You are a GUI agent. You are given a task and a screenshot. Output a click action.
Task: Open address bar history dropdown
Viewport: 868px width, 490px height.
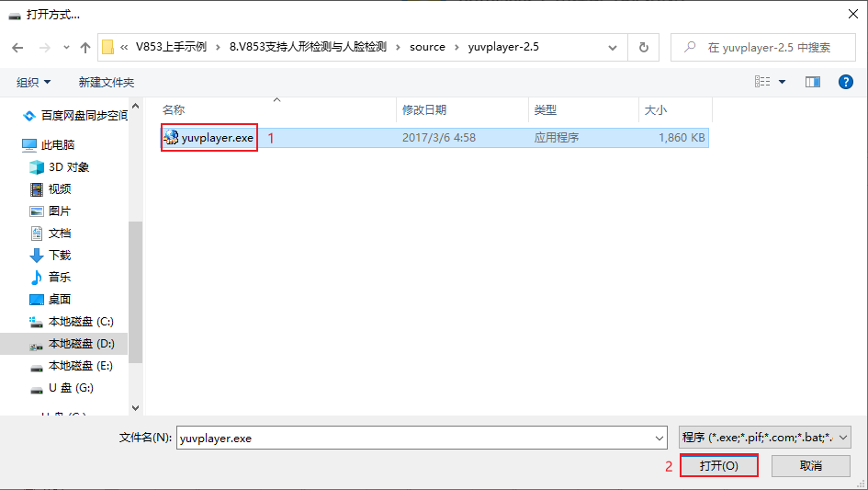pos(613,48)
